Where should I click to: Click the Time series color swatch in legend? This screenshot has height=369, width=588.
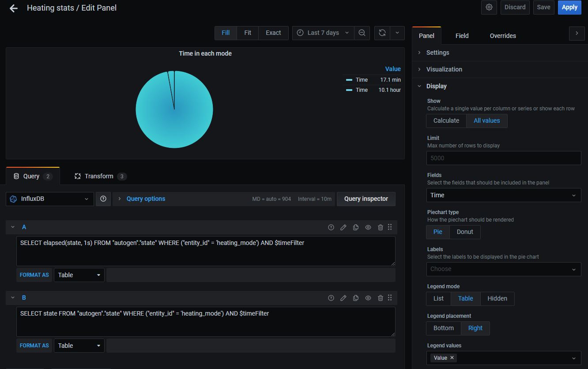pyautogui.click(x=350, y=79)
